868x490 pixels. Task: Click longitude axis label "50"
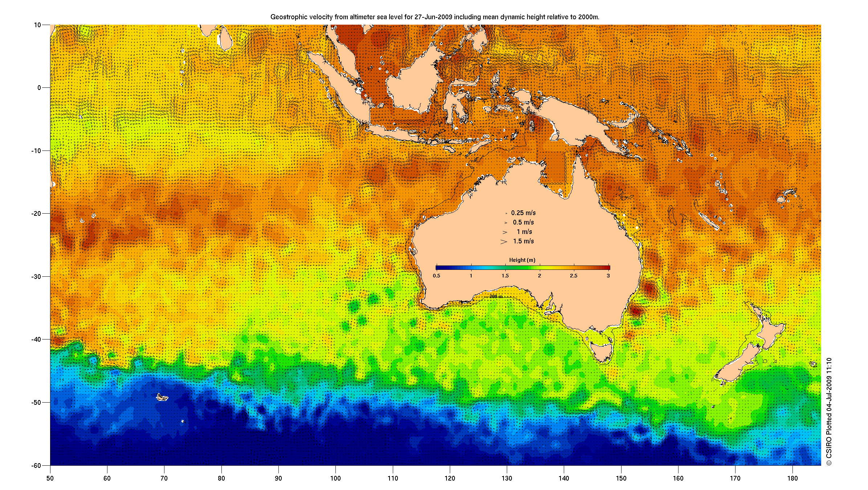50,478
